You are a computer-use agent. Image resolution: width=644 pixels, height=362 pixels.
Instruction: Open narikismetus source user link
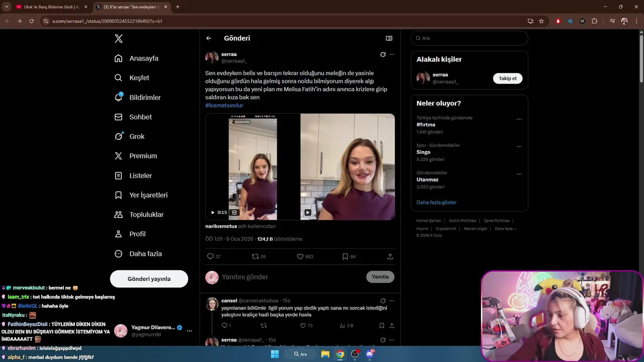tap(221, 226)
